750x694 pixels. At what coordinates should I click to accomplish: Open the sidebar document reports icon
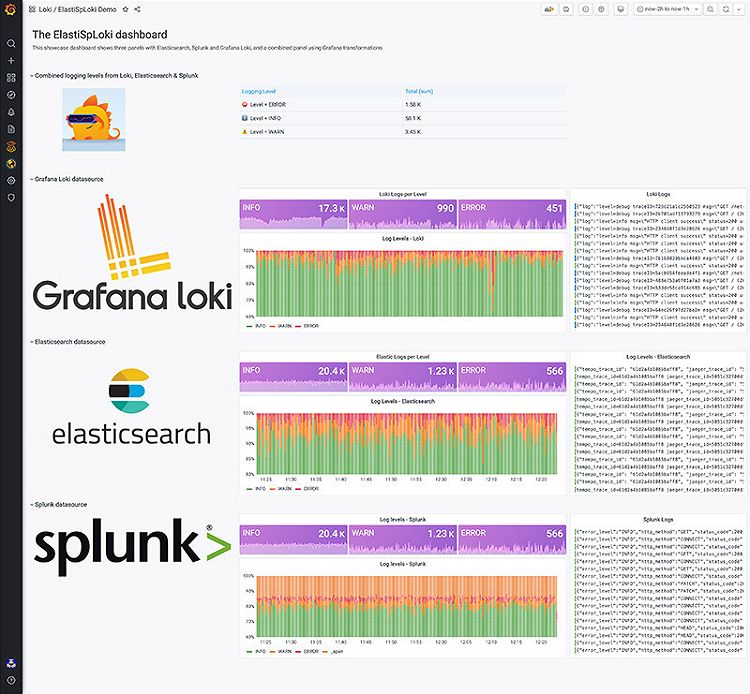point(11,129)
